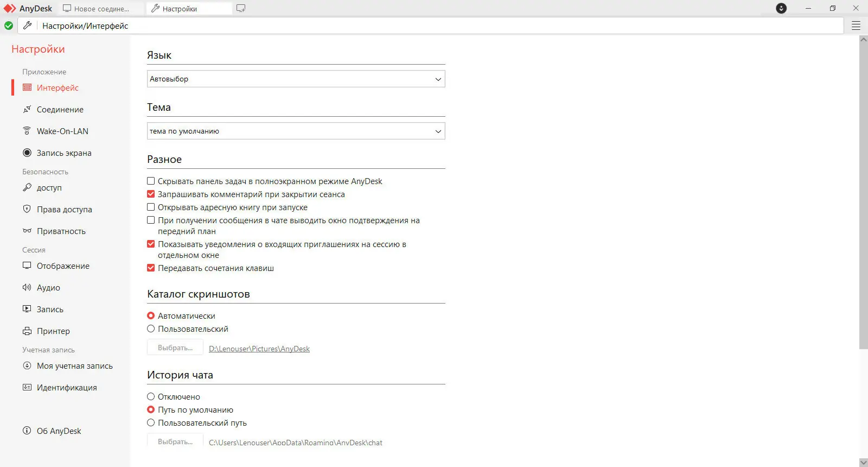The image size is (868, 467).
Task: Click the Моя учетная запись icon
Action: point(27,365)
